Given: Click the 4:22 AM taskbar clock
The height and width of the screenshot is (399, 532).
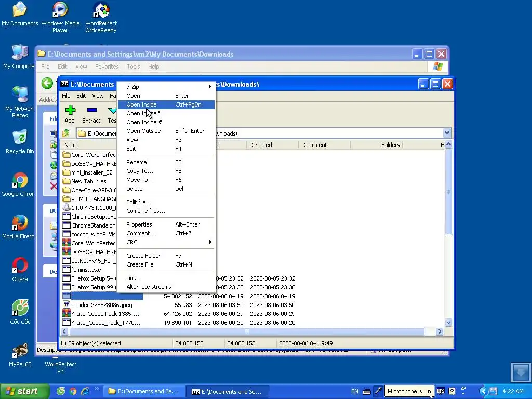Looking at the screenshot, I should pos(513,391).
